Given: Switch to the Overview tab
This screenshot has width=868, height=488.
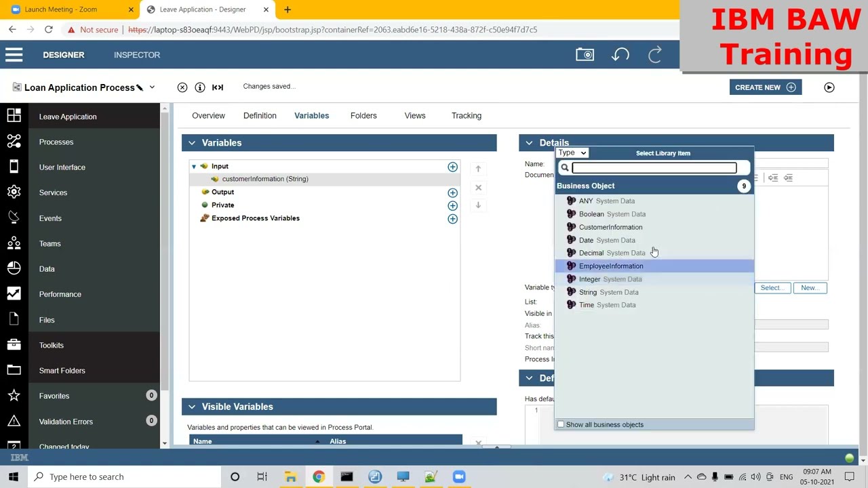Looking at the screenshot, I should (208, 116).
